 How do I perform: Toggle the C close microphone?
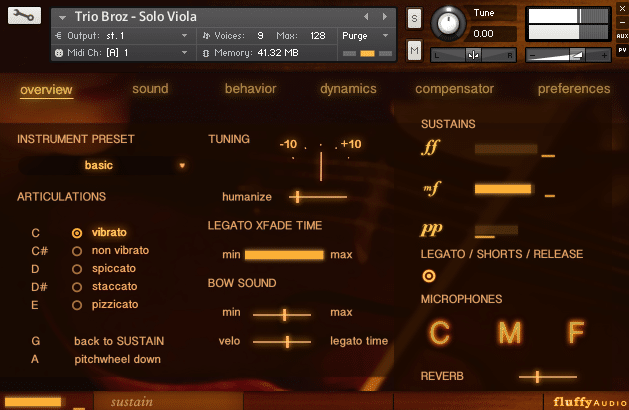[x=440, y=332]
